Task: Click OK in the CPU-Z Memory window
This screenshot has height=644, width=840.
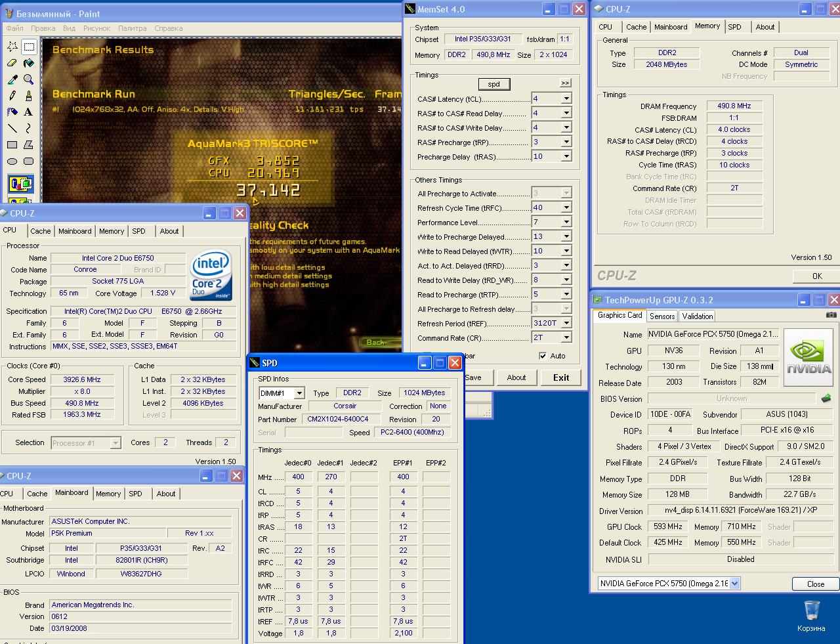Action: (817, 276)
